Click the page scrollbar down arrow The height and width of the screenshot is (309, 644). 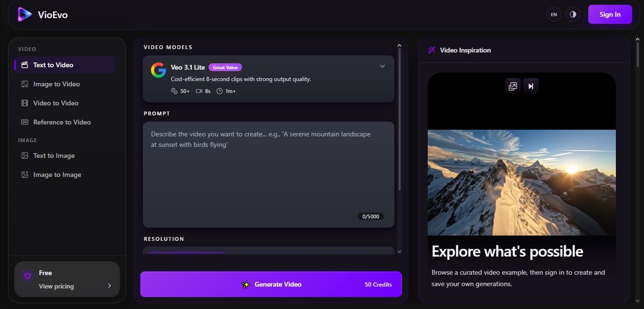point(638,301)
